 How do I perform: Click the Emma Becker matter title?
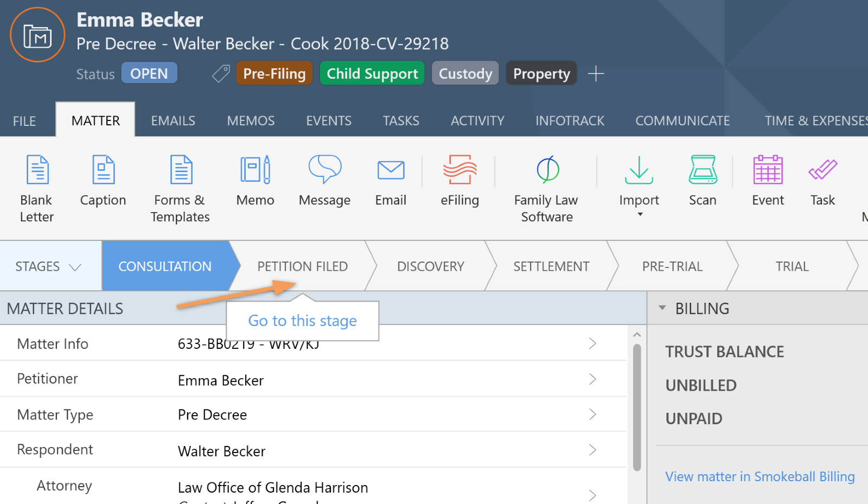(139, 20)
